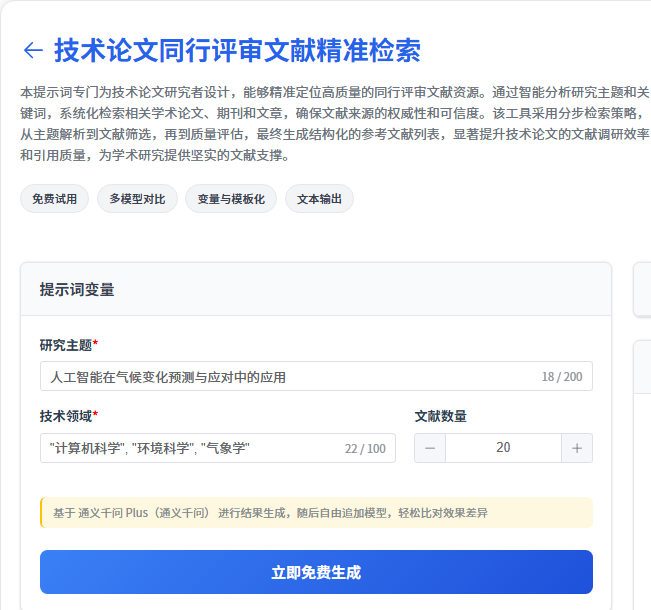Choose the 变量与模板化 tag
651x610 pixels.
231,199
